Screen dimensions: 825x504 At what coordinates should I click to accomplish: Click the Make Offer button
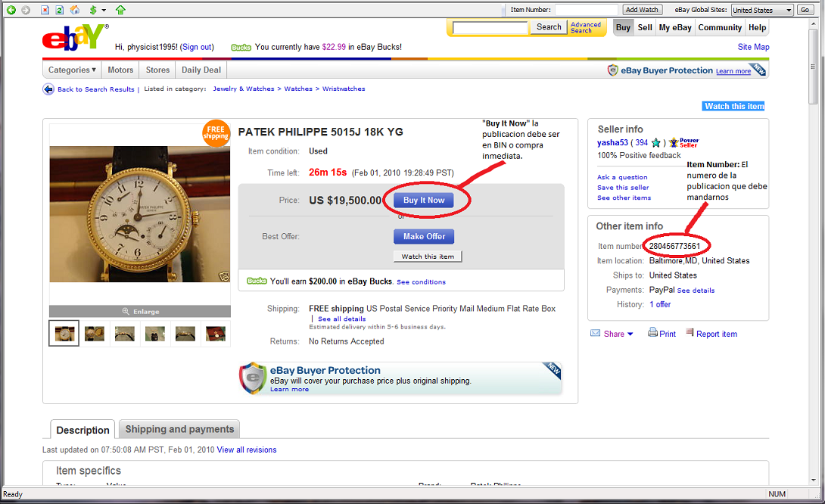tap(424, 236)
